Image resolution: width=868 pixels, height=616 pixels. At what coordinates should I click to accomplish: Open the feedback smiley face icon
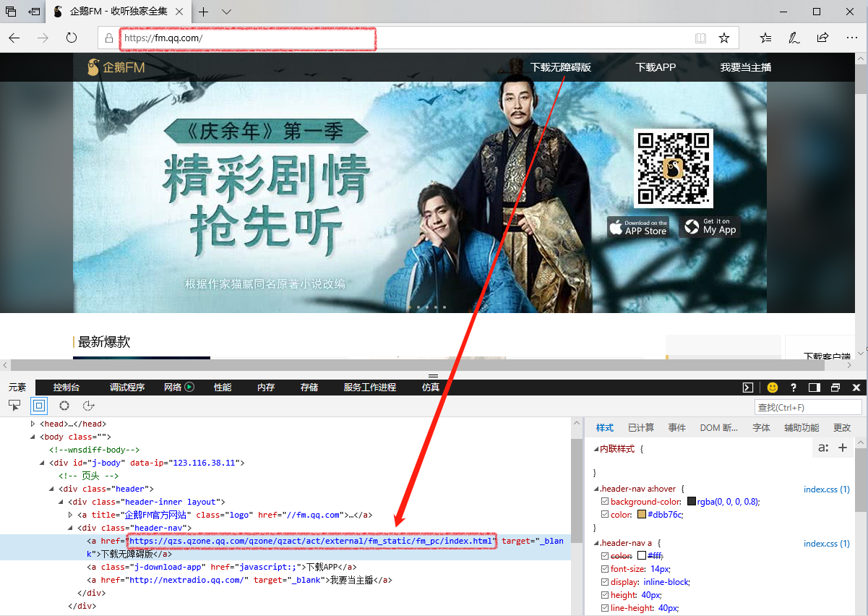(773, 388)
